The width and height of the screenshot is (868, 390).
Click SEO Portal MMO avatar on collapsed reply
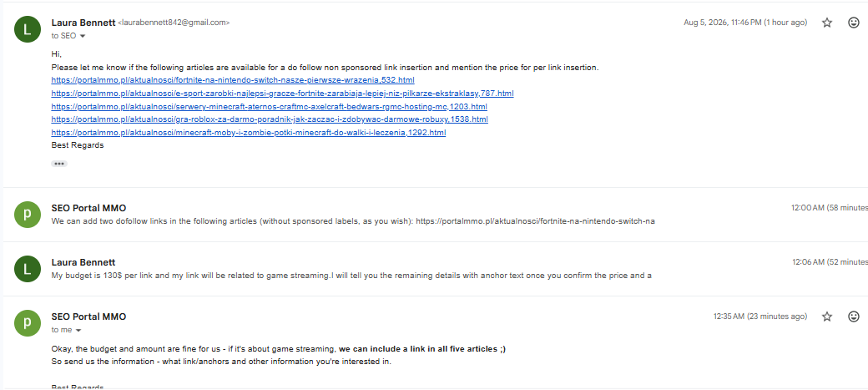click(28, 215)
